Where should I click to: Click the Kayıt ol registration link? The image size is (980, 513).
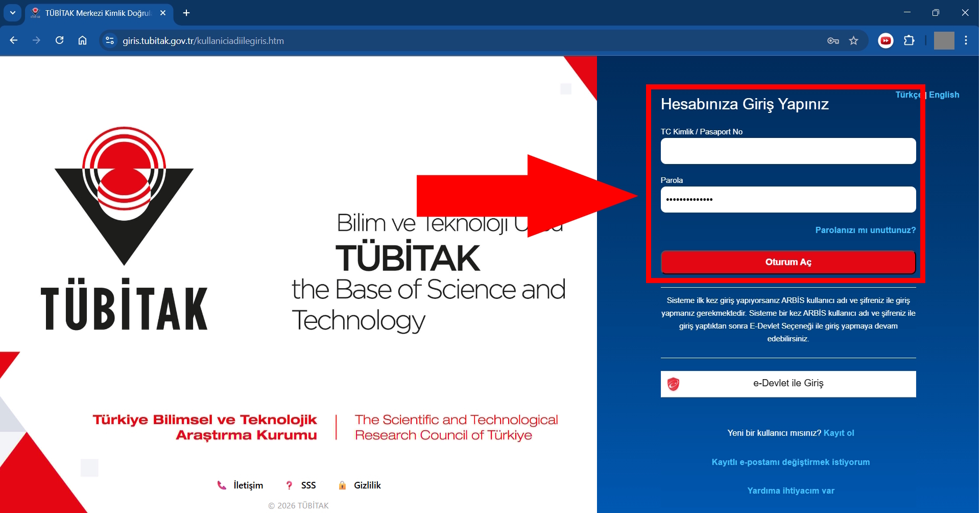[839, 433]
